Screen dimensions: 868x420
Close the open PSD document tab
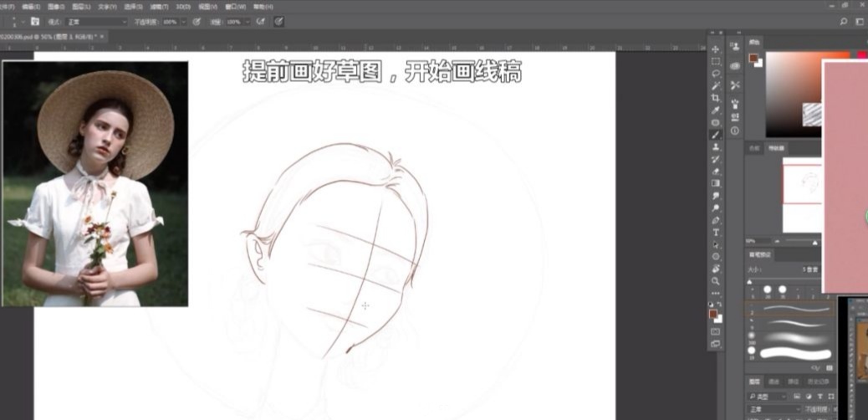click(x=105, y=36)
